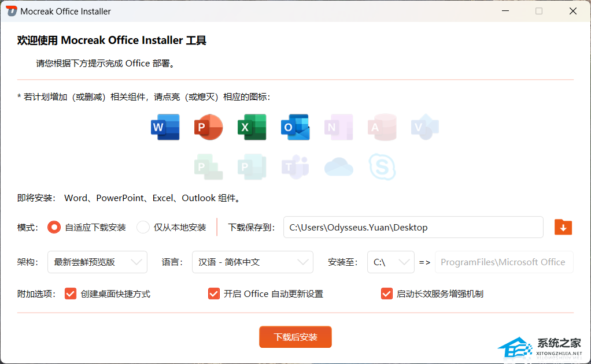The width and height of the screenshot is (591, 364).
Task: Enable the Teams component icon
Action: coord(295,167)
